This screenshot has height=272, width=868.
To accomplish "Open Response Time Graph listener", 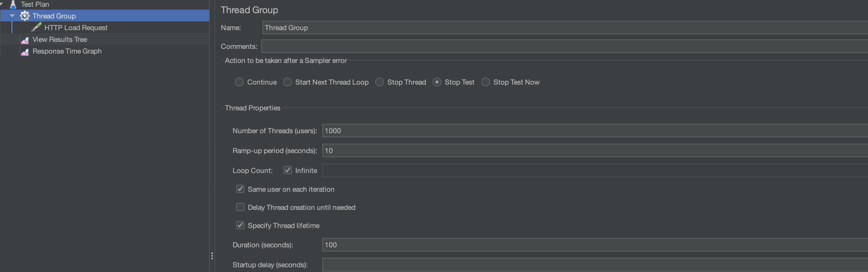I will [x=67, y=51].
